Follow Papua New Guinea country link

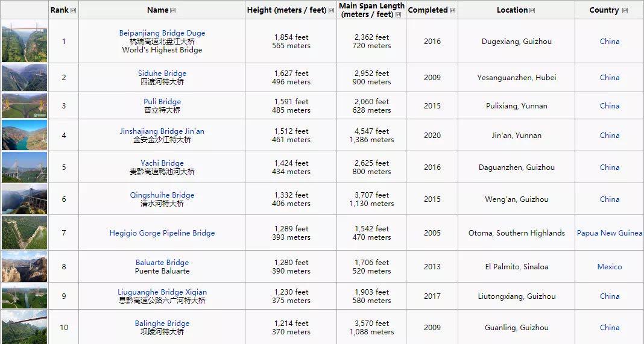[x=610, y=233]
